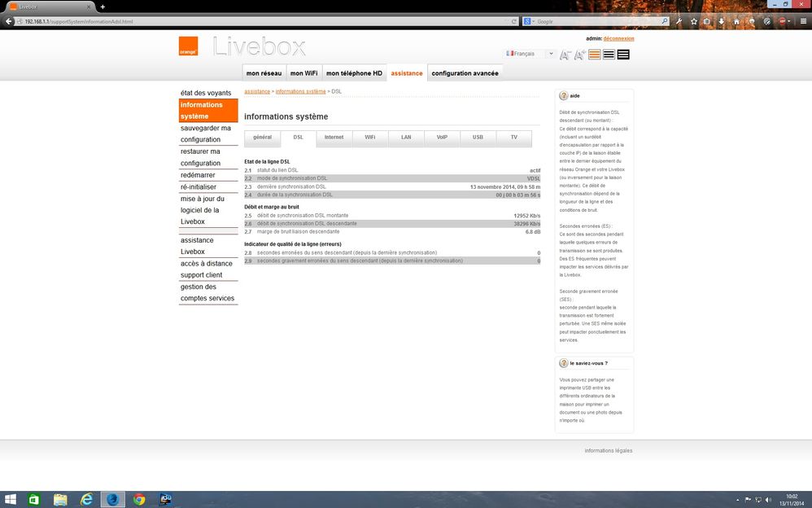Viewport: 812px width, 508px height.
Task: Click the URL address bar
Action: (x=264, y=21)
